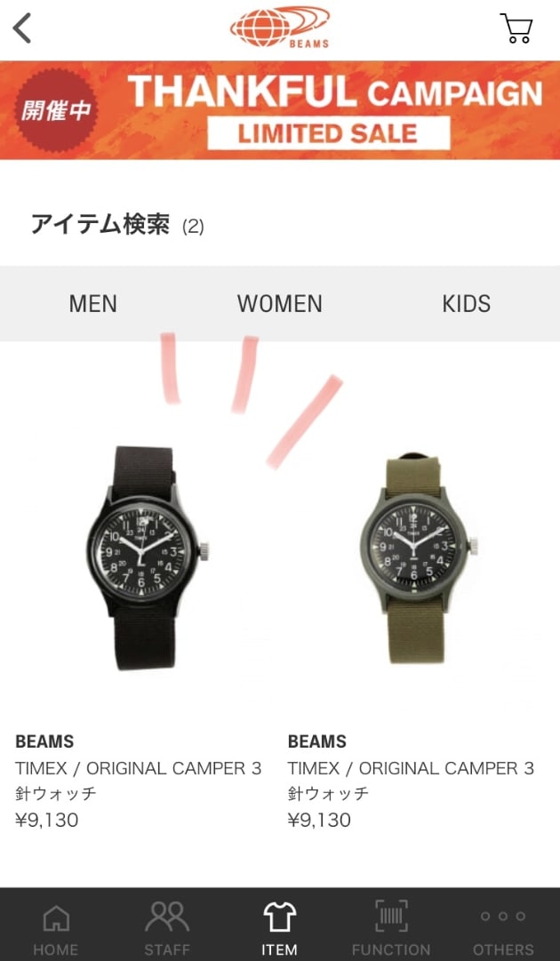Switch to the WOMEN tab
This screenshot has height=961, width=560.
[279, 303]
